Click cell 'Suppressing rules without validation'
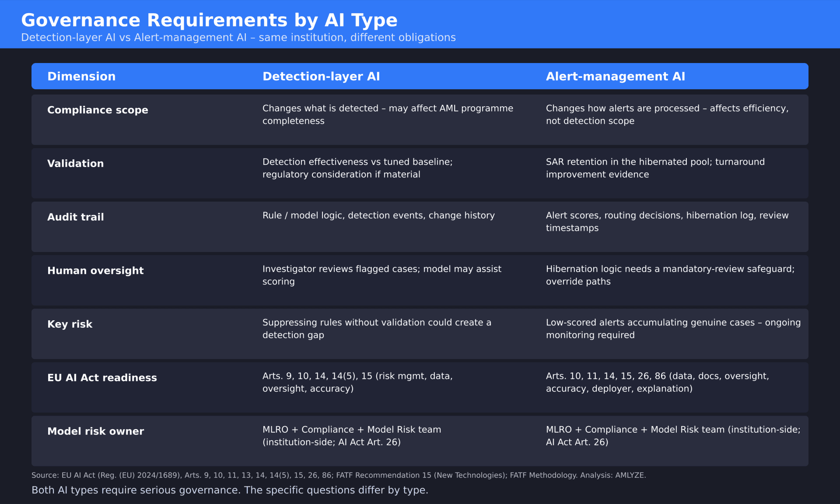The height and width of the screenshot is (504, 840). (377, 329)
